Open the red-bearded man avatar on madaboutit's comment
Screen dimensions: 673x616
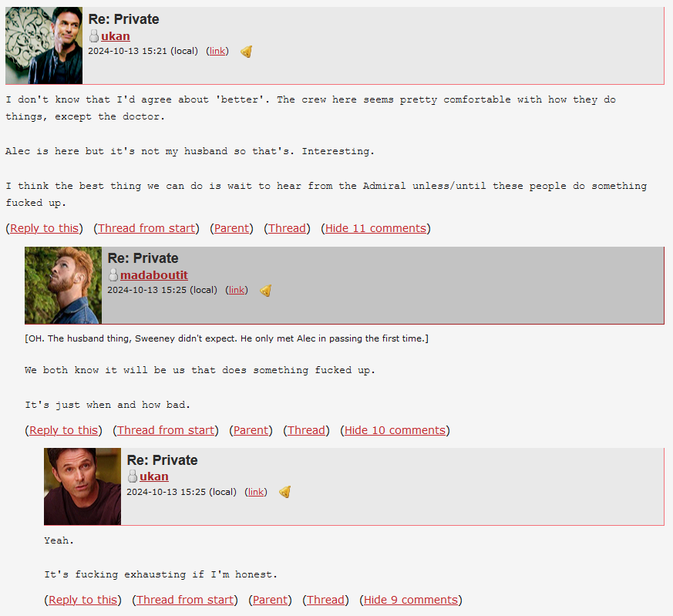pyautogui.click(x=63, y=285)
